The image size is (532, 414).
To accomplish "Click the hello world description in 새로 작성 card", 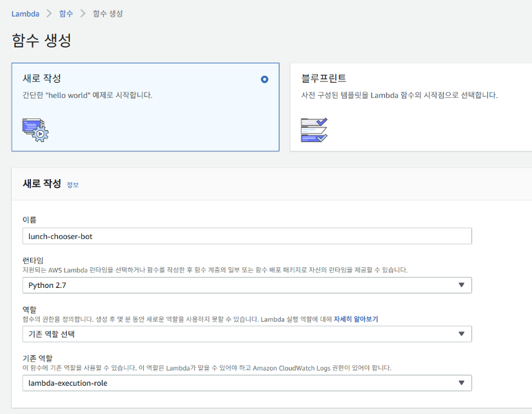I will (x=87, y=95).
